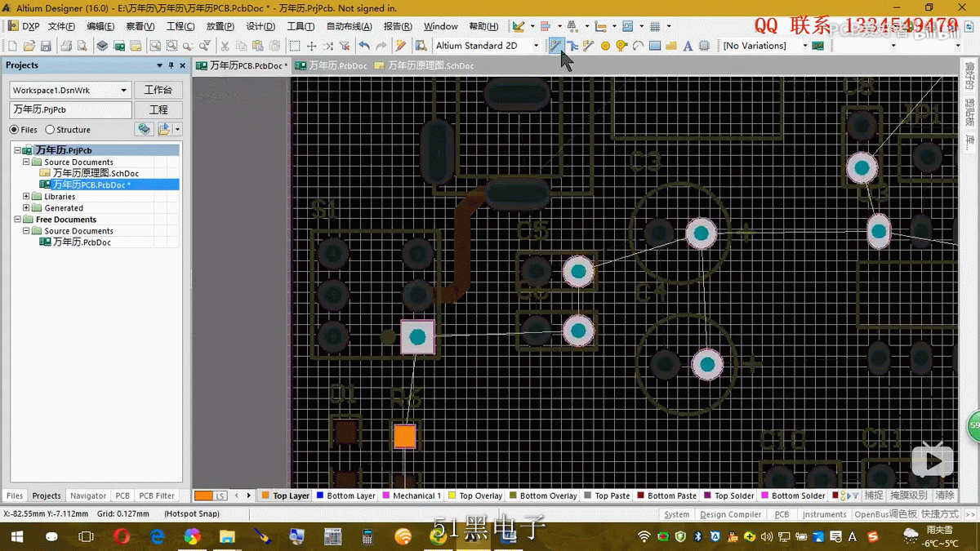The width and height of the screenshot is (980, 551).
Task: Click the cut scissors icon
Action: point(225,46)
